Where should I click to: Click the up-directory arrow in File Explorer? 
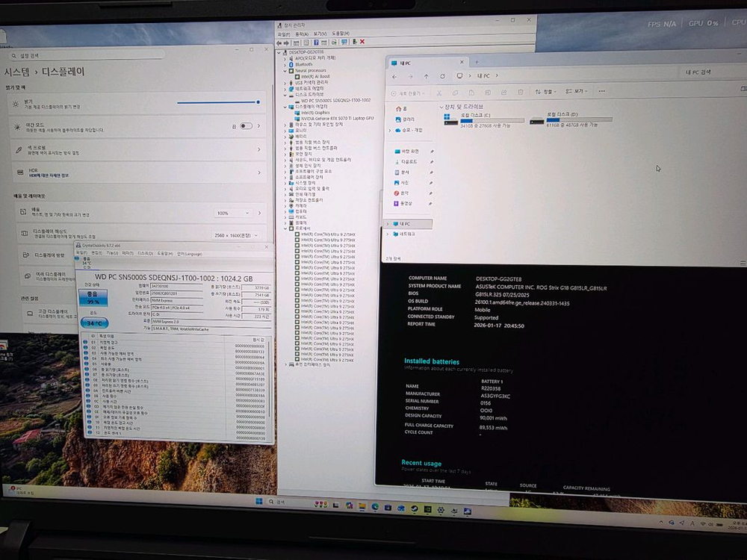click(427, 76)
